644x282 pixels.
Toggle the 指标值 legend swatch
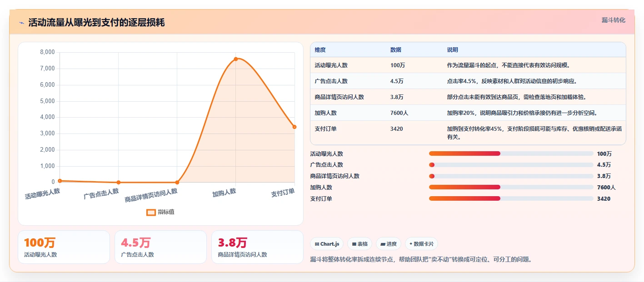coord(151,212)
